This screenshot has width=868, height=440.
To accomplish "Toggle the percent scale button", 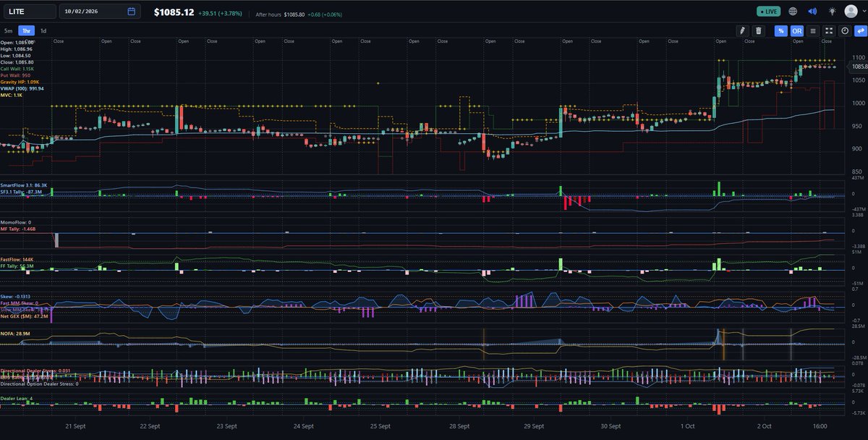I will [781, 31].
